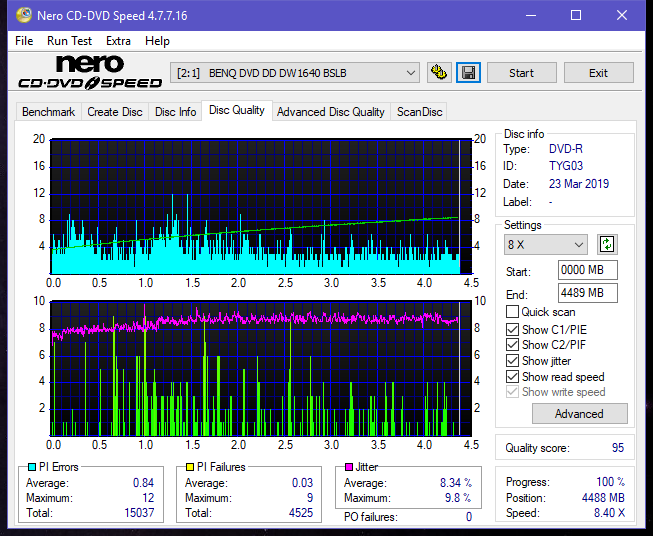653x536 pixels.
Task: Switch to the ScanDisc tab
Action: tap(419, 112)
